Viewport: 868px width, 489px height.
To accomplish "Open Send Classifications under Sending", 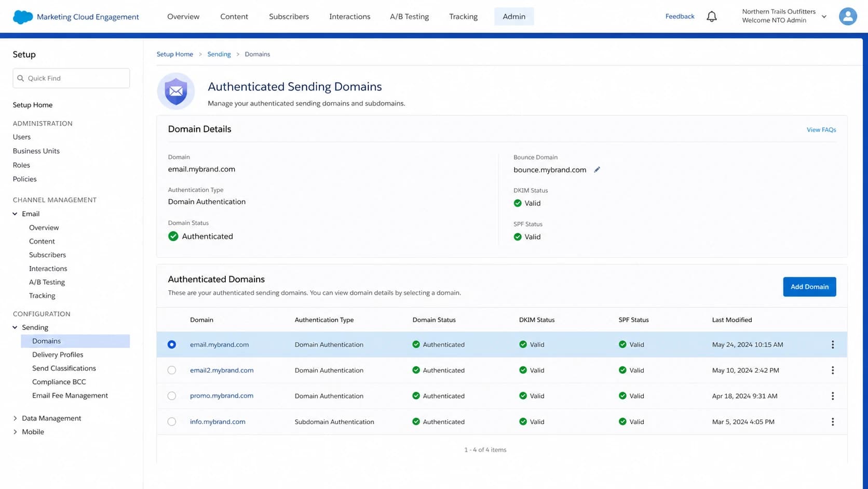I will 64,368.
